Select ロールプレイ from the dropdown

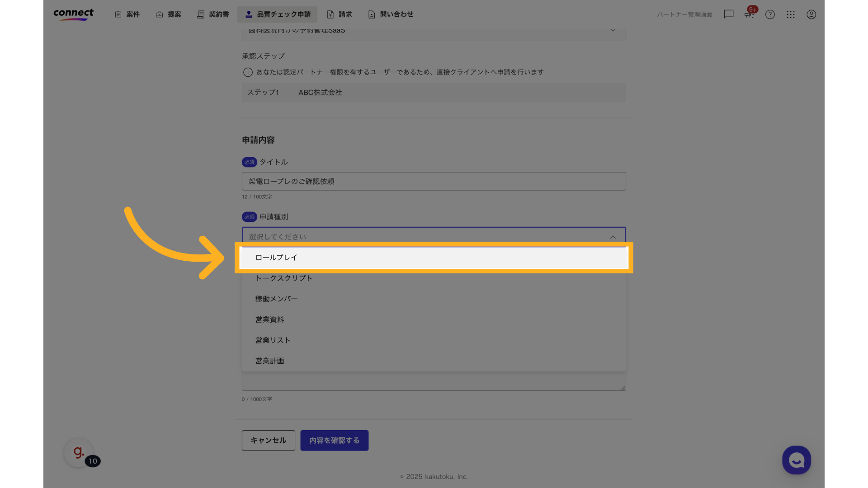point(434,257)
